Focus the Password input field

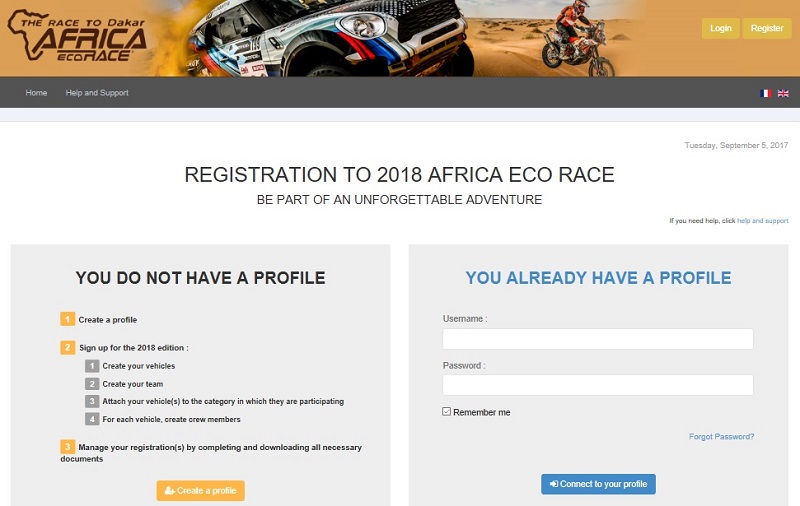click(x=598, y=385)
